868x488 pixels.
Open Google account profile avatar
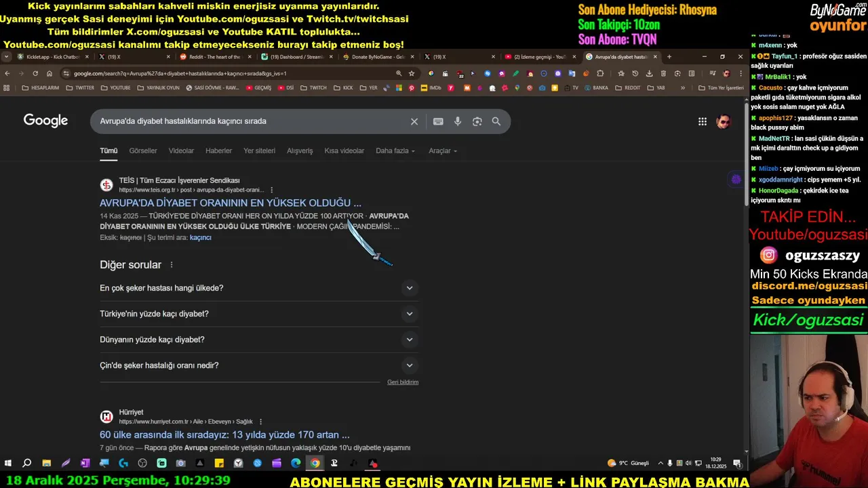click(724, 121)
